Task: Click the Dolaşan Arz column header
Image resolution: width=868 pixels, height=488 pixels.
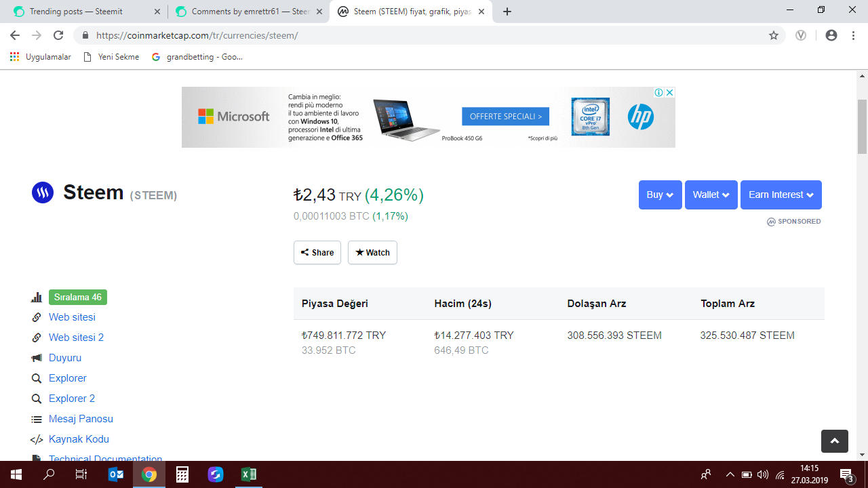Action: tap(597, 304)
